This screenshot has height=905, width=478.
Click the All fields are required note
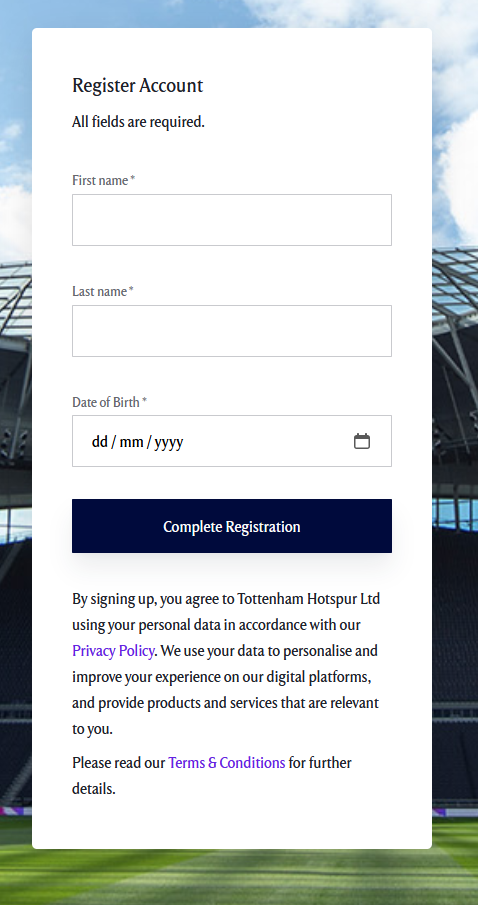139,122
